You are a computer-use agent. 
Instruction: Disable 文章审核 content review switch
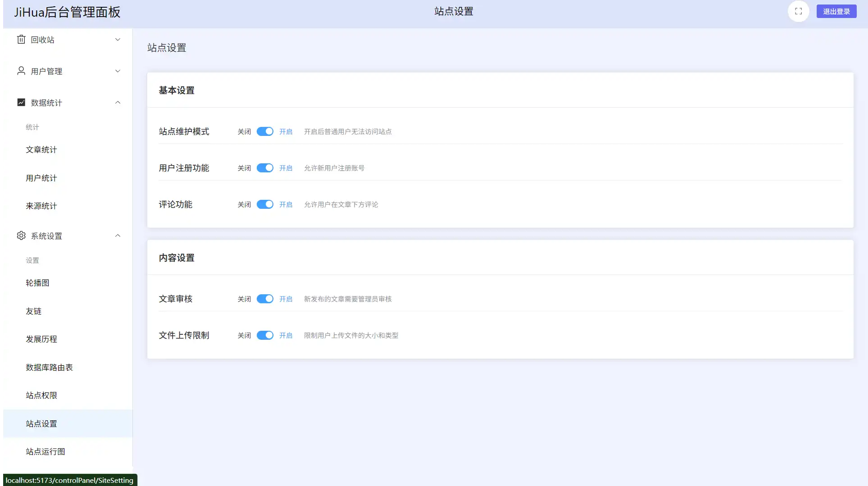click(265, 299)
